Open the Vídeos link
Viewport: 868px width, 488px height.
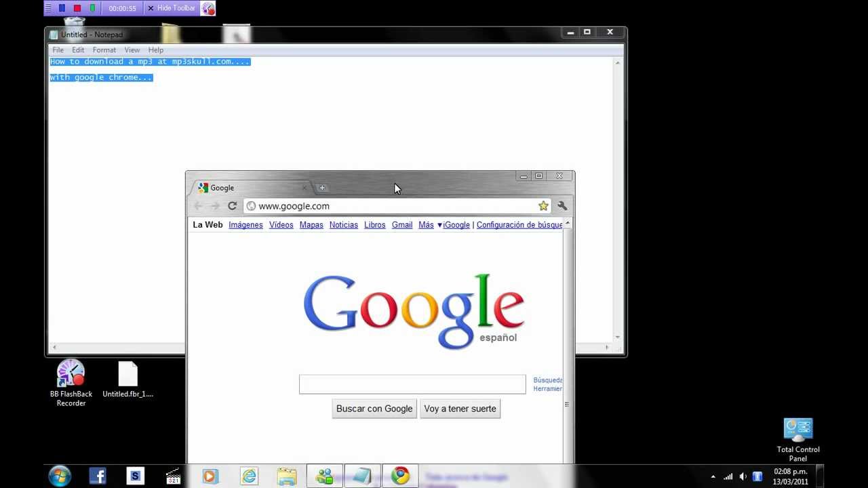point(281,225)
